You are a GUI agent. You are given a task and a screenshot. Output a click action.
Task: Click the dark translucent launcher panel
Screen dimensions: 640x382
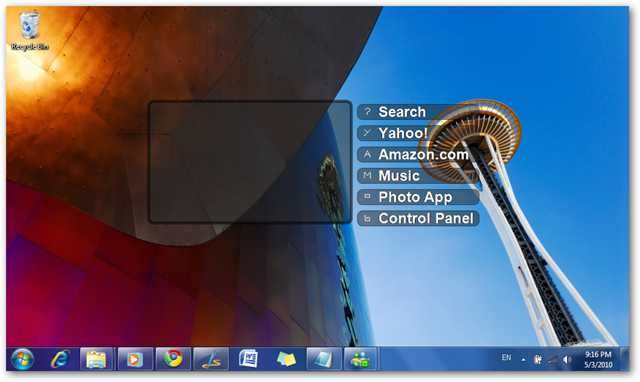pyautogui.click(x=250, y=162)
